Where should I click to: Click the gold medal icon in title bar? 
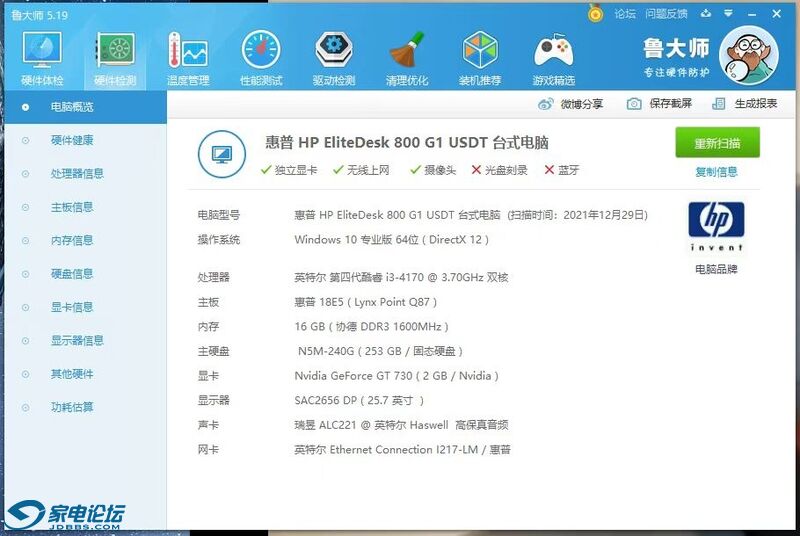(595, 13)
